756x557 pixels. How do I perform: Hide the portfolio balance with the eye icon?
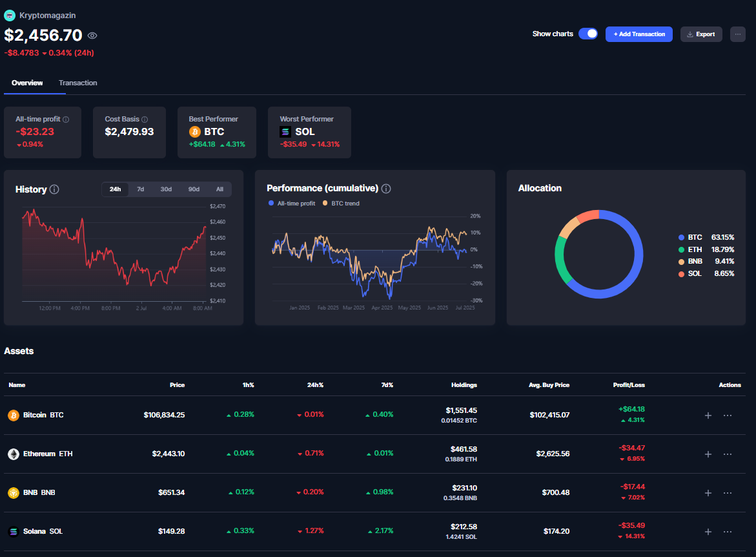point(92,36)
